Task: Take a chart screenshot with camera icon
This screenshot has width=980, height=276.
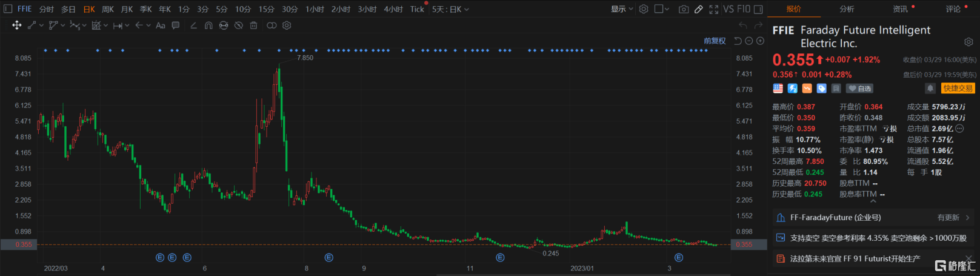Action: [x=684, y=9]
